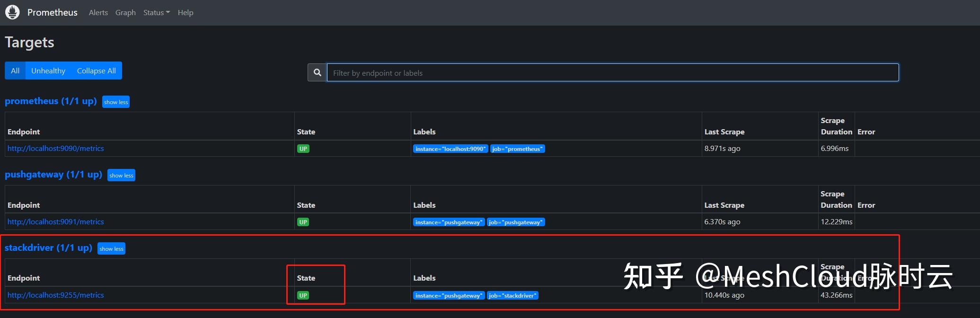Collapse prometheus group with show less
Viewport: 980px width, 318px height.
point(116,102)
